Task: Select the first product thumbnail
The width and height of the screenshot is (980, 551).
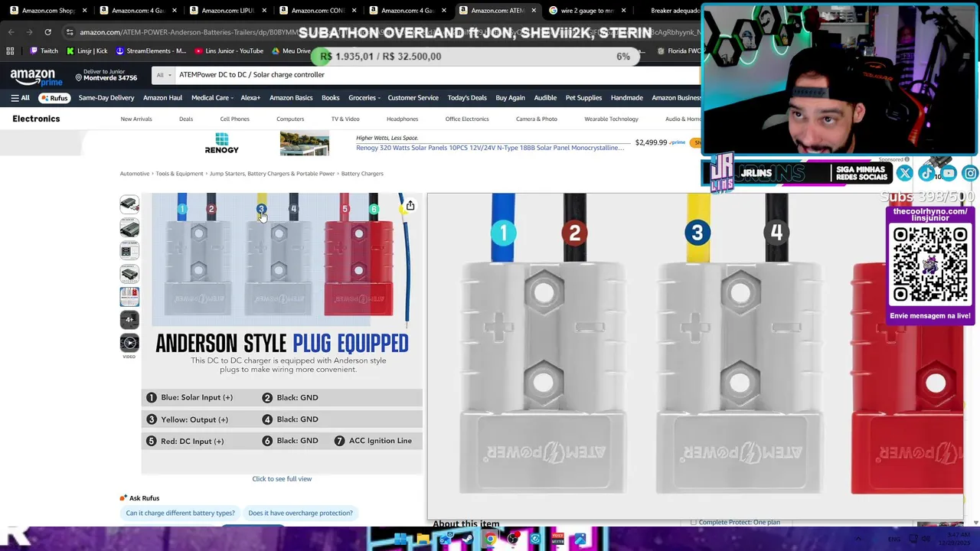Action: point(129,204)
